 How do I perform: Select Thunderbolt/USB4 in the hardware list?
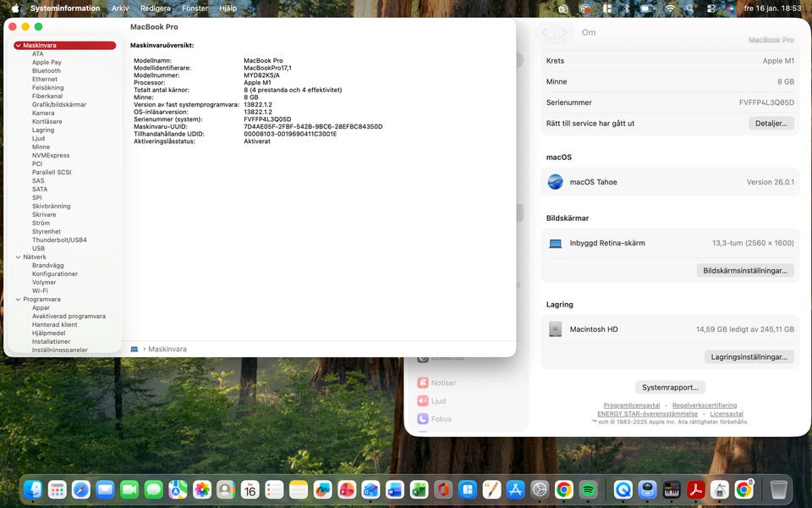tap(59, 240)
